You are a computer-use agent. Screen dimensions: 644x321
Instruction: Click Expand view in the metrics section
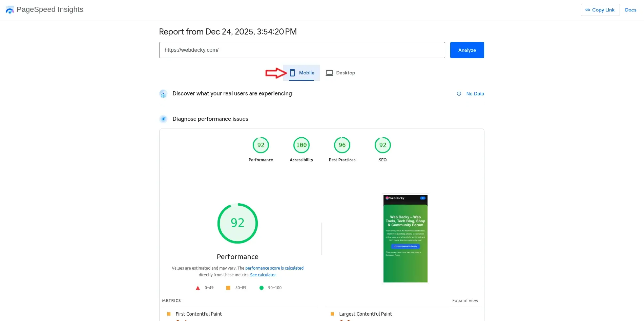coord(465,300)
